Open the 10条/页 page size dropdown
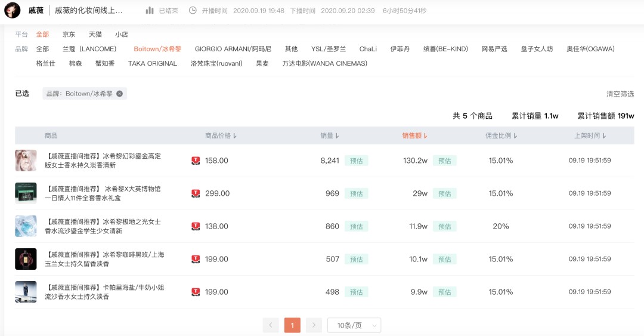The image size is (644, 336). coord(354,325)
